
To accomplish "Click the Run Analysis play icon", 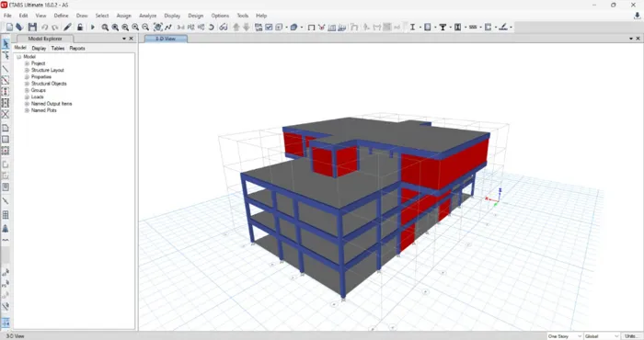I will click(x=92, y=27).
